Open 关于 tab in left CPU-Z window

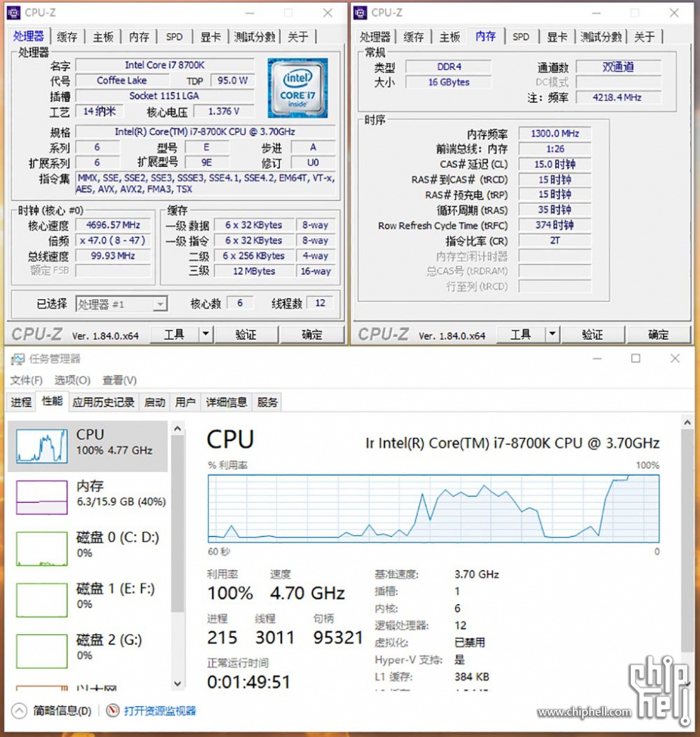(298, 36)
